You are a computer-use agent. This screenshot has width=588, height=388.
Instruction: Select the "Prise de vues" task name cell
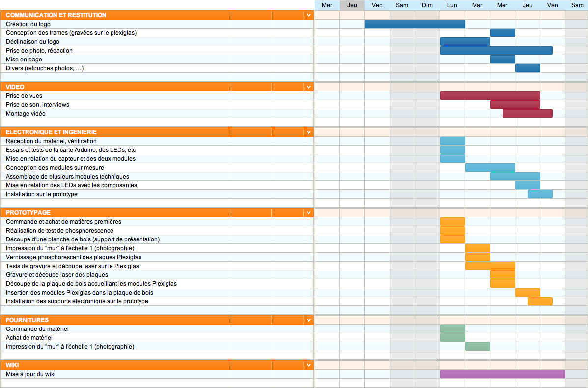(x=24, y=96)
